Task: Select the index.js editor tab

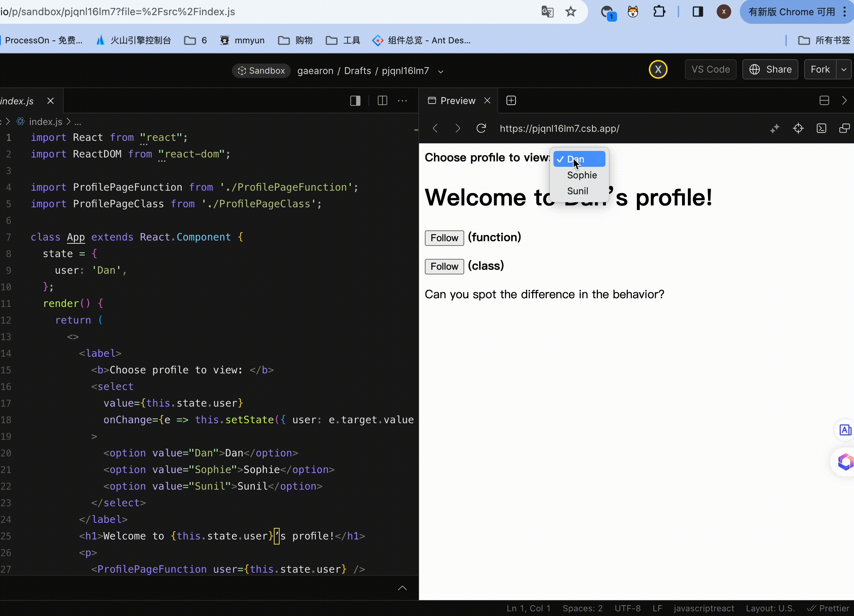Action: 17,101
